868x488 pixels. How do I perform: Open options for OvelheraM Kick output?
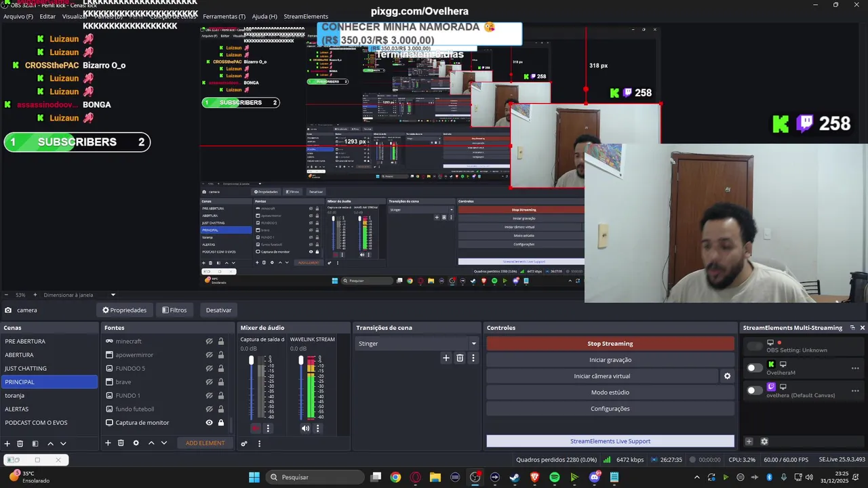(x=855, y=368)
